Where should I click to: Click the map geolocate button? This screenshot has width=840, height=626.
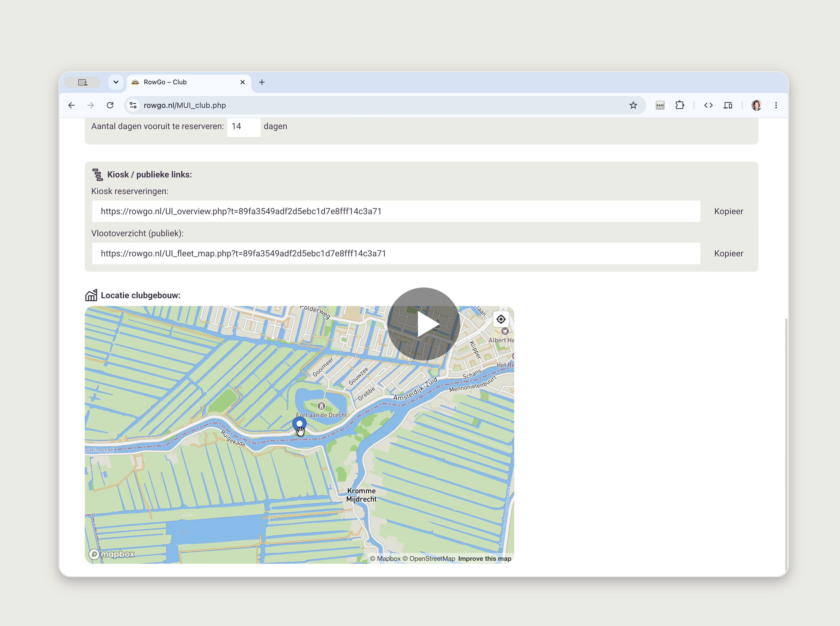point(501,319)
